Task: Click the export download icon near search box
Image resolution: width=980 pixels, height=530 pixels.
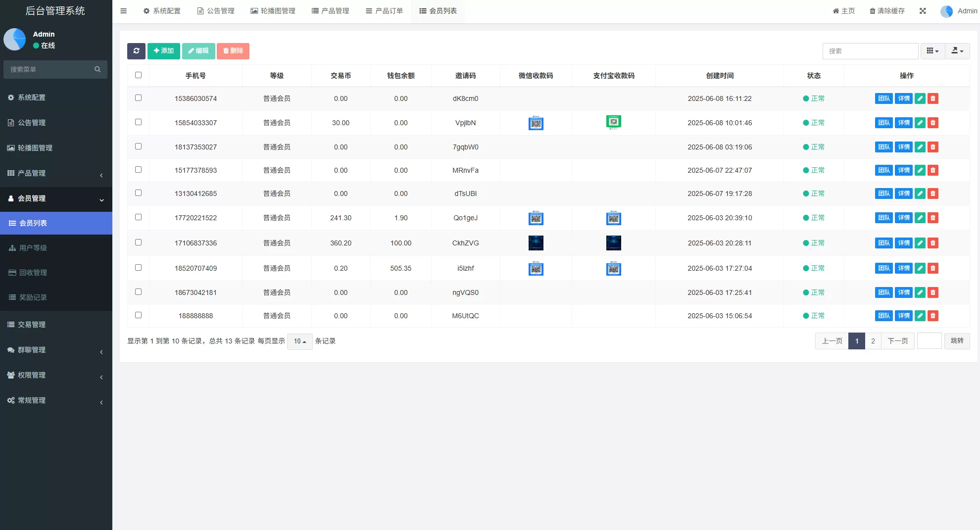Action: [x=957, y=51]
